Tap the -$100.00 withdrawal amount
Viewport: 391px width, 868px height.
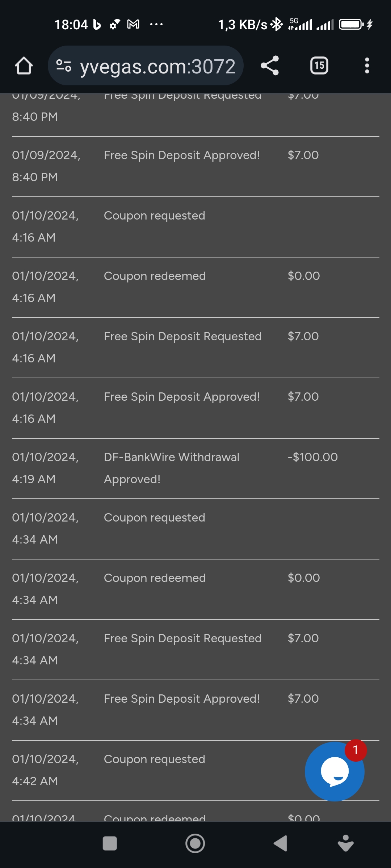click(312, 457)
